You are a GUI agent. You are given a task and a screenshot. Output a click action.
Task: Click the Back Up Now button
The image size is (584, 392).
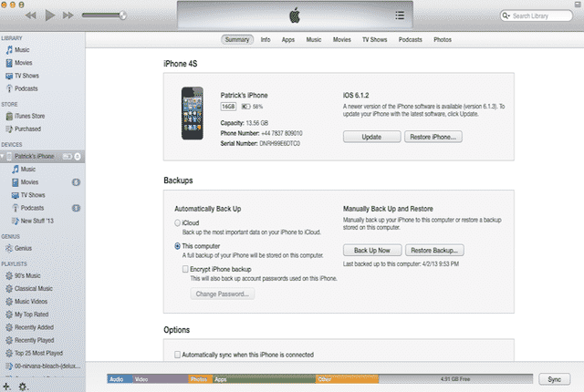[x=372, y=251]
